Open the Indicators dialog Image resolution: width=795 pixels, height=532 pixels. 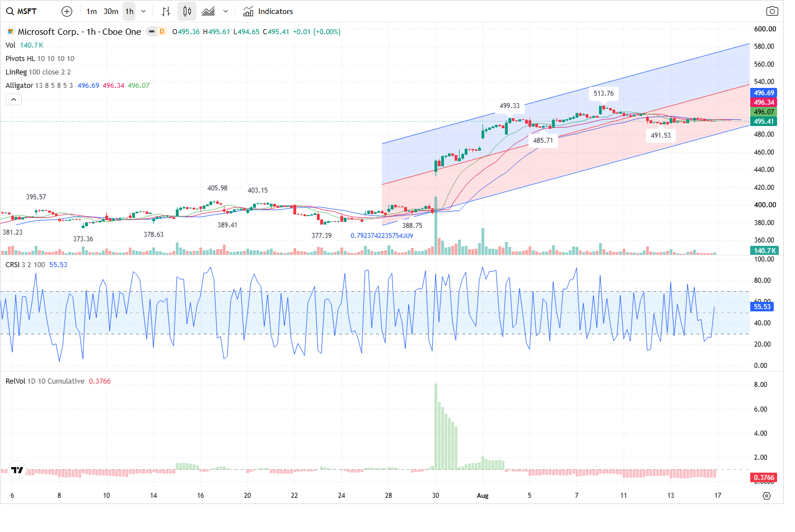click(268, 11)
